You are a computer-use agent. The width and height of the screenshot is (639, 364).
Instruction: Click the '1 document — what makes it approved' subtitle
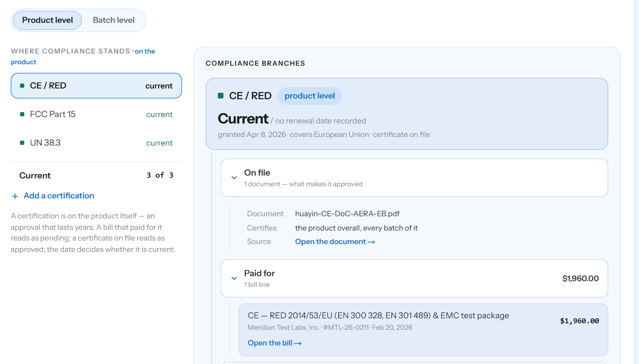pos(303,184)
